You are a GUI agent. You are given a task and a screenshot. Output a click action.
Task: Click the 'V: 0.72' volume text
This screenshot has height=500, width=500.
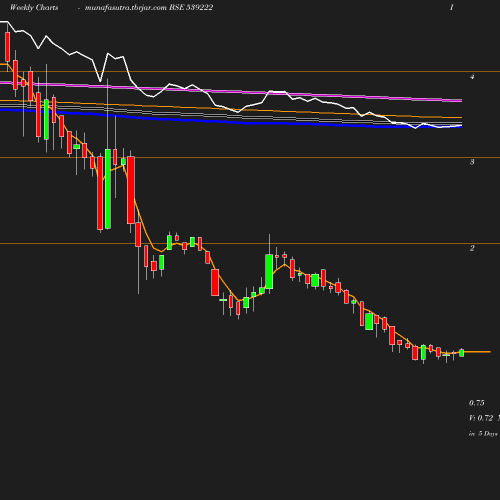[481, 418]
